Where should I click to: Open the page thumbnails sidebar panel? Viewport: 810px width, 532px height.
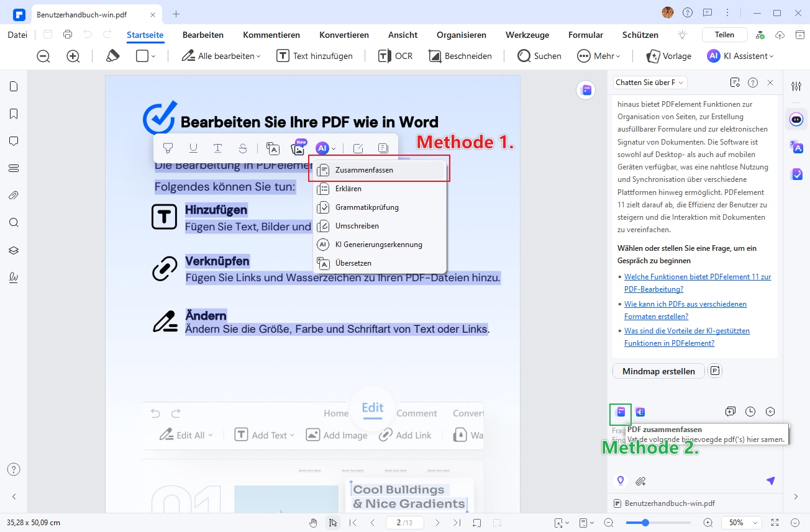(14, 86)
